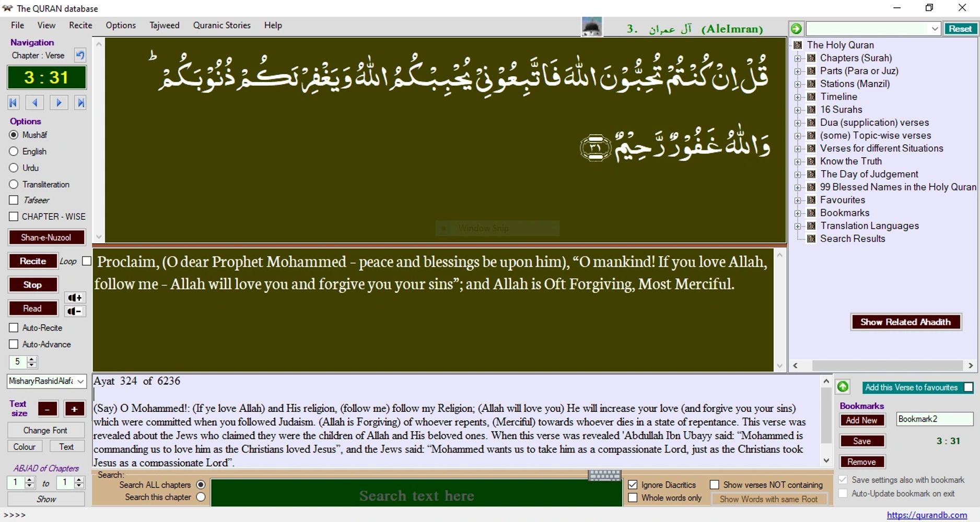The width and height of the screenshot is (980, 522).
Task: Expand the Translation Languages node
Action: [x=798, y=226]
